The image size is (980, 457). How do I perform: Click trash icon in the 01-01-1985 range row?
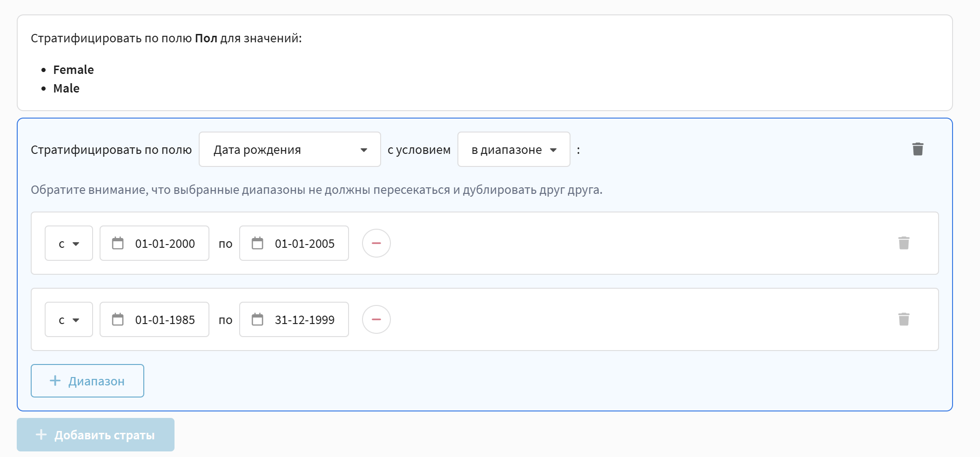coord(903,319)
